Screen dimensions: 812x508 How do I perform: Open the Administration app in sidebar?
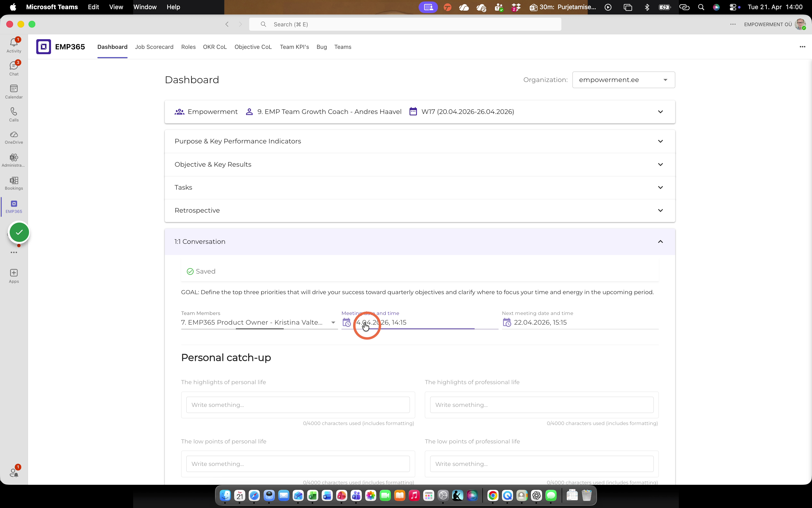(x=14, y=160)
